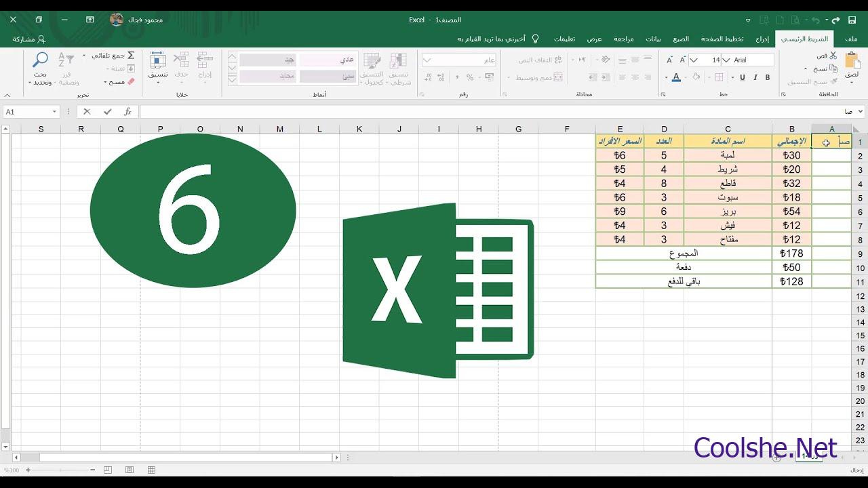The image size is (868, 488).
Task: Click the cell borders icon
Action: point(718,78)
